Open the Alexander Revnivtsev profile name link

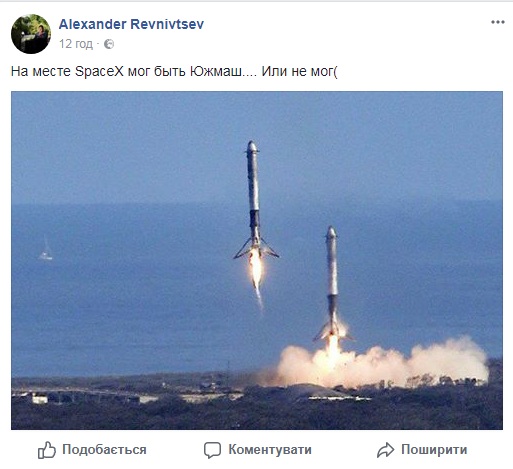[131, 24]
